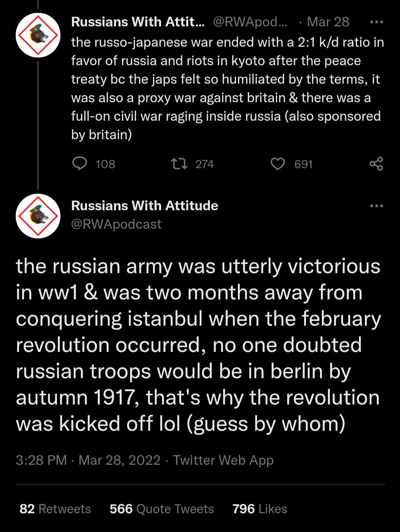400x532 pixels.
Task: View the 796 Likes list
Action: pyautogui.click(x=260, y=509)
